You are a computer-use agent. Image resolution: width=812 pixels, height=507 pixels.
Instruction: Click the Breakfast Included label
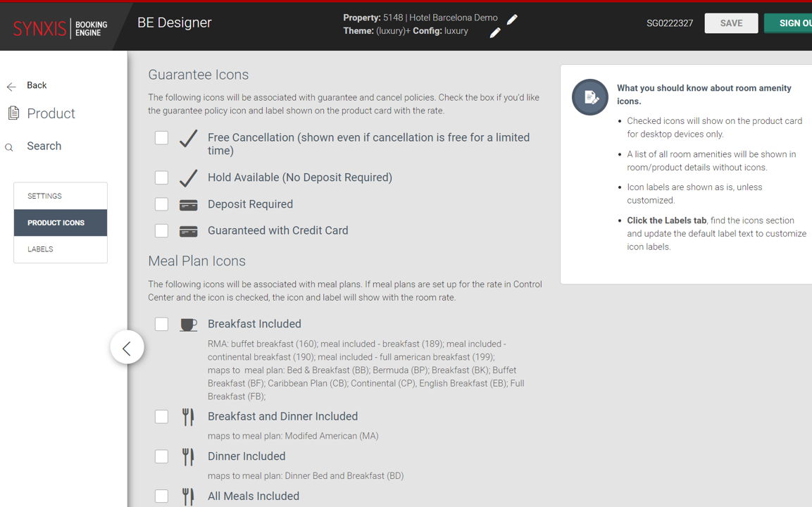pos(254,324)
